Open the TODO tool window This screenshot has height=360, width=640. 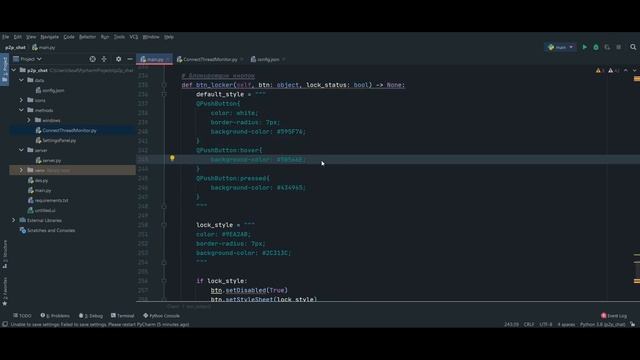click(22, 316)
